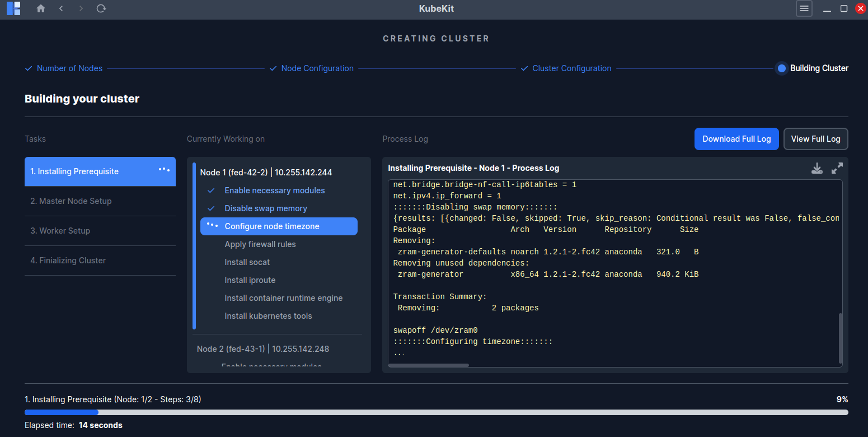Click the Number of Nodes wizard step

(x=69, y=68)
